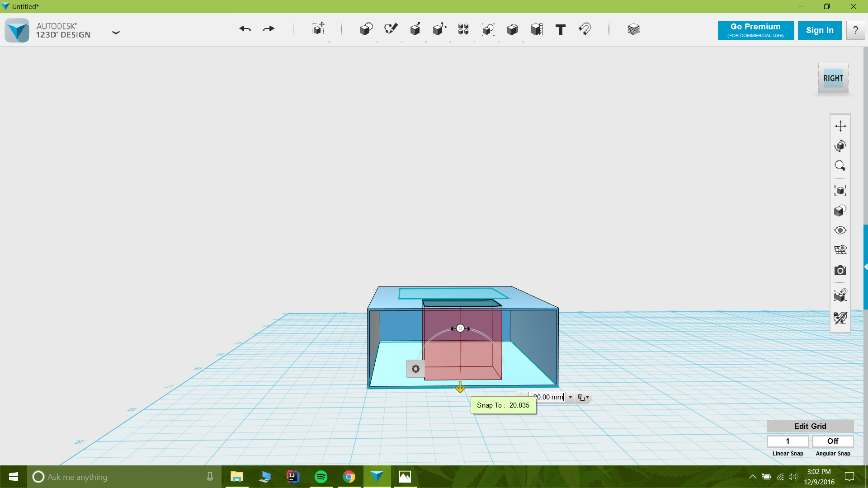Click the distance mm input field
Viewport: 868px width, 488px height.
tap(547, 397)
